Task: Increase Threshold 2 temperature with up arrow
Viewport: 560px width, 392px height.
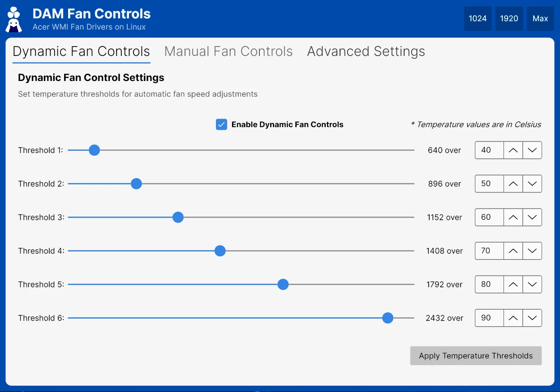Action: click(513, 184)
